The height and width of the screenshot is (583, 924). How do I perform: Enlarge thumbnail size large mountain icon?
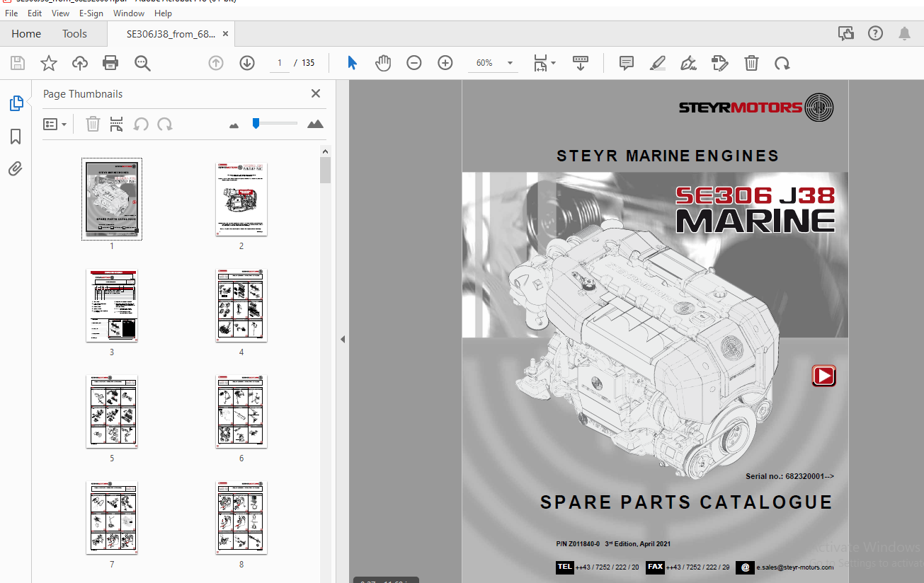tap(315, 124)
